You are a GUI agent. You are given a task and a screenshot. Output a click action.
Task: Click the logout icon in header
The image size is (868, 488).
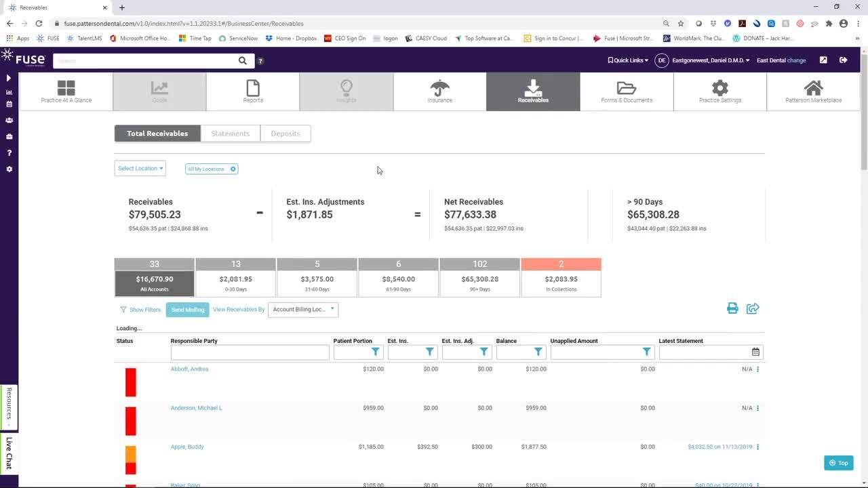point(843,60)
